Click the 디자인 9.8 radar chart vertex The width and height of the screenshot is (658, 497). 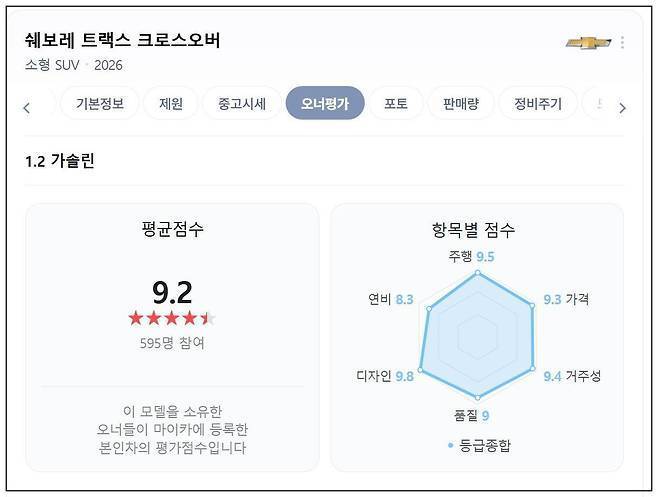point(421,370)
